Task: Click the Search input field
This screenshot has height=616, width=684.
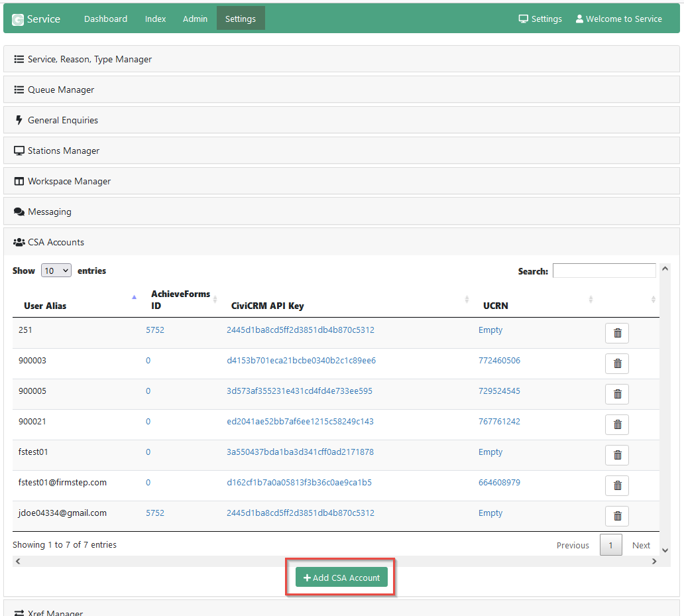Action: click(x=604, y=271)
